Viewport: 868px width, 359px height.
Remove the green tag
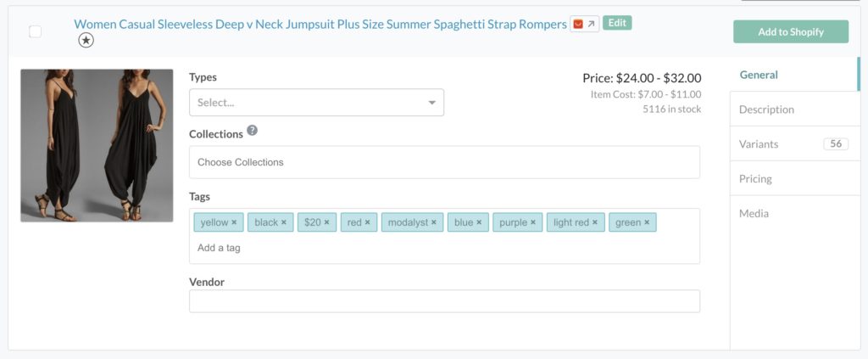click(x=647, y=222)
